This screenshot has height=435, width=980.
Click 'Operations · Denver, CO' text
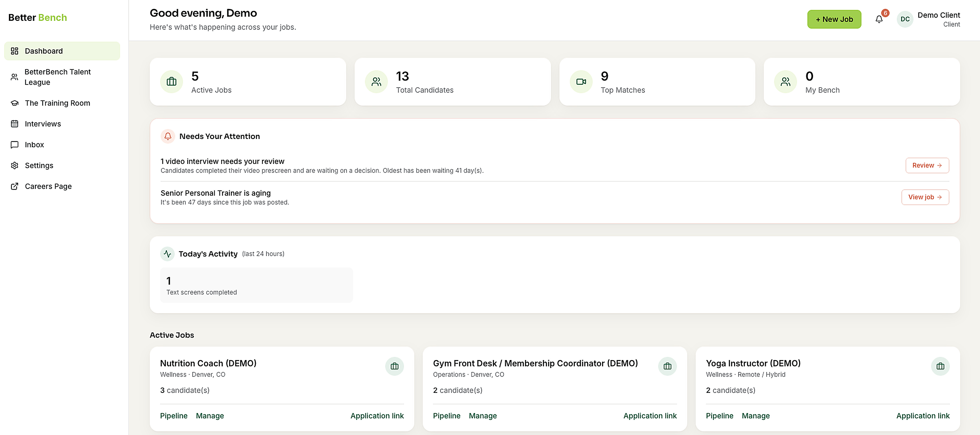pos(468,375)
